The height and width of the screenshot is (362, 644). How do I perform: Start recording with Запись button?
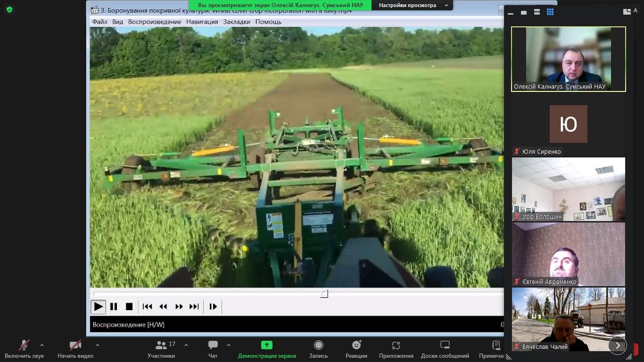[318, 349]
